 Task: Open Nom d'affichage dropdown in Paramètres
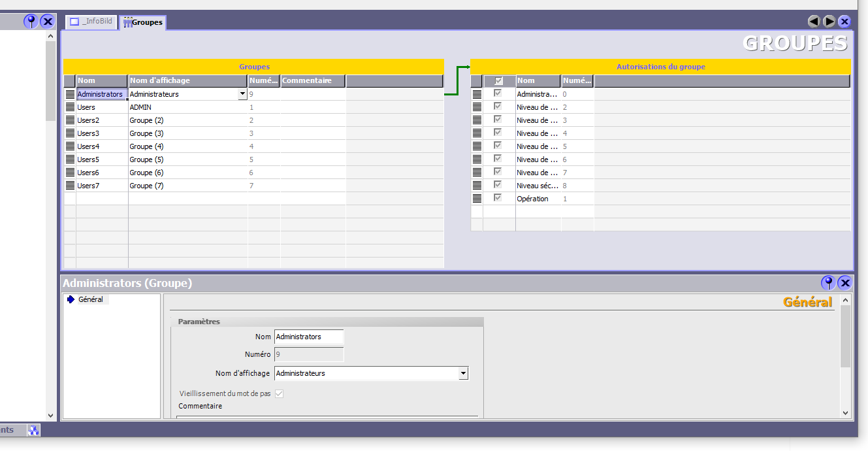tap(463, 374)
